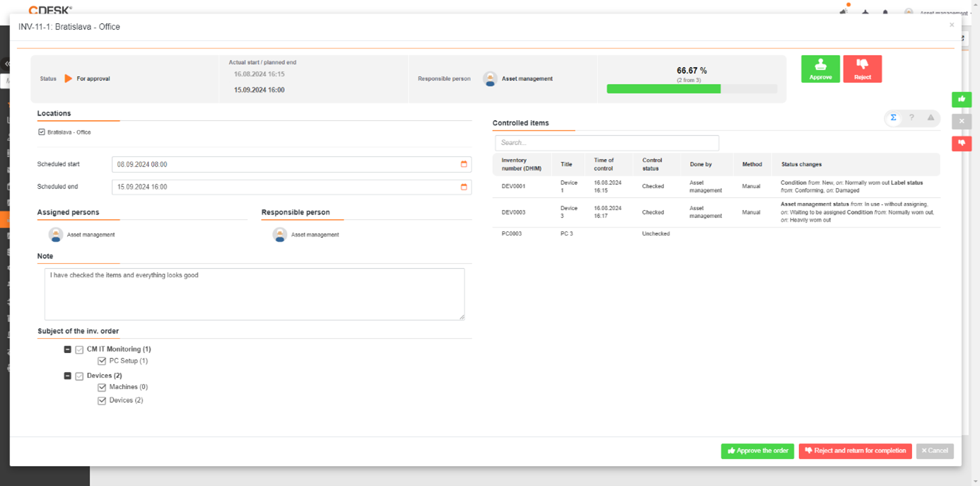Toggle the PC Setup (1) checkbox
The width and height of the screenshot is (980, 486).
tap(102, 361)
